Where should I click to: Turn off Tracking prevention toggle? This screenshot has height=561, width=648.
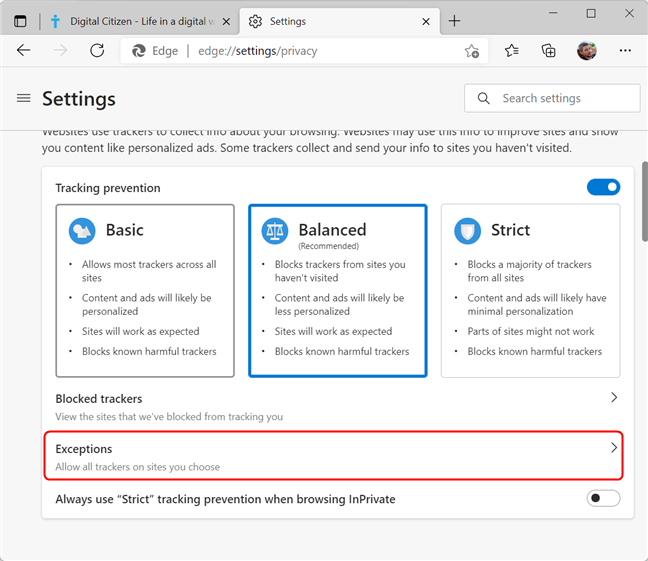coord(603,187)
